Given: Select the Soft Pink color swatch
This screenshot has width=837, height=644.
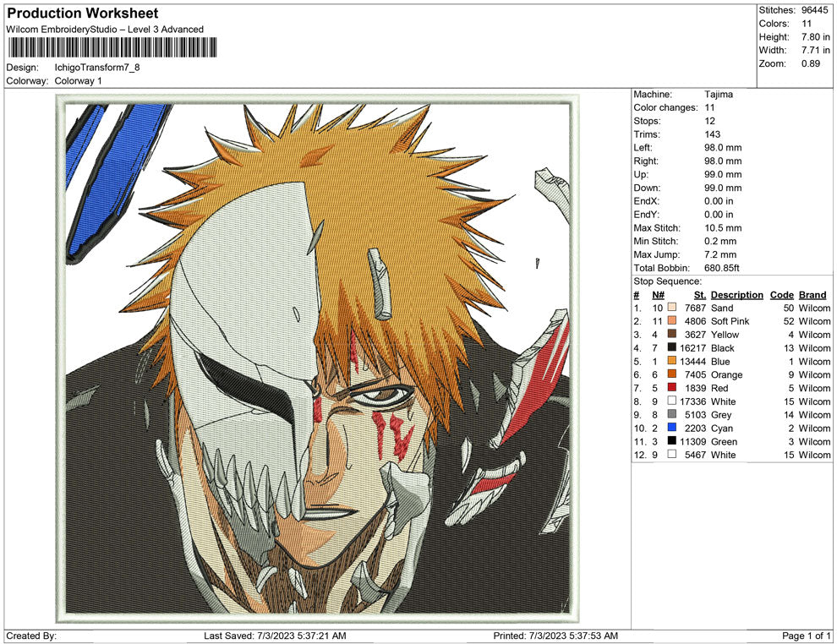Looking at the screenshot, I should [x=672, y=321].
